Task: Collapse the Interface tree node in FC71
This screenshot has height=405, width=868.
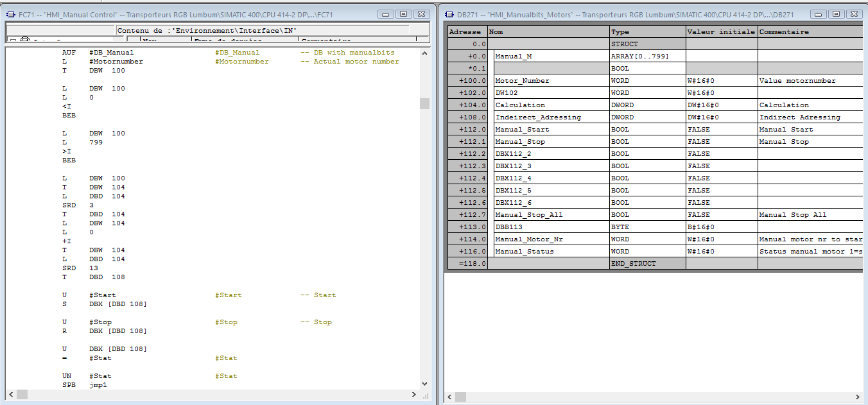Action: 13,41
